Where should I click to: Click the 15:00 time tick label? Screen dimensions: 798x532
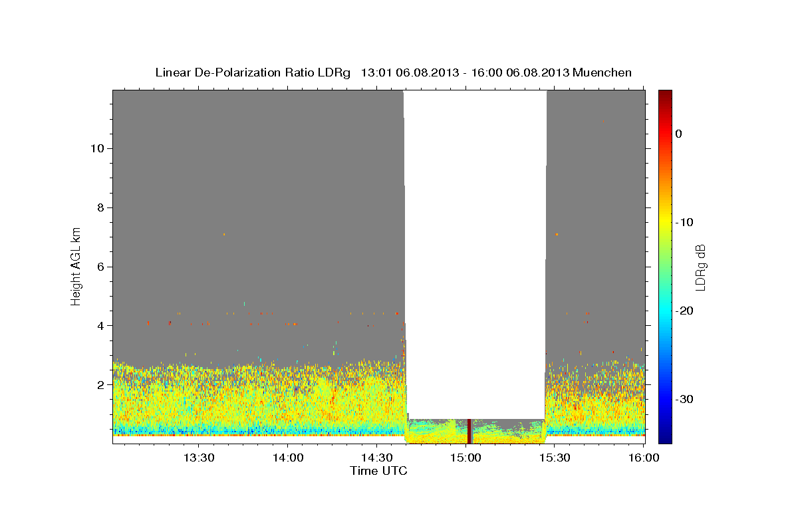tap(465, 458)
